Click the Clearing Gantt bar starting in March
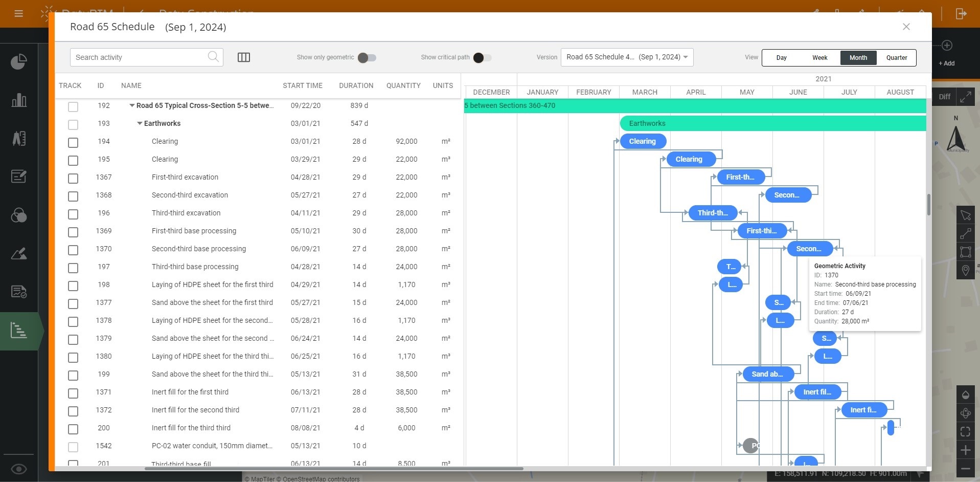The image size is (980, 482). coord(643,141)
